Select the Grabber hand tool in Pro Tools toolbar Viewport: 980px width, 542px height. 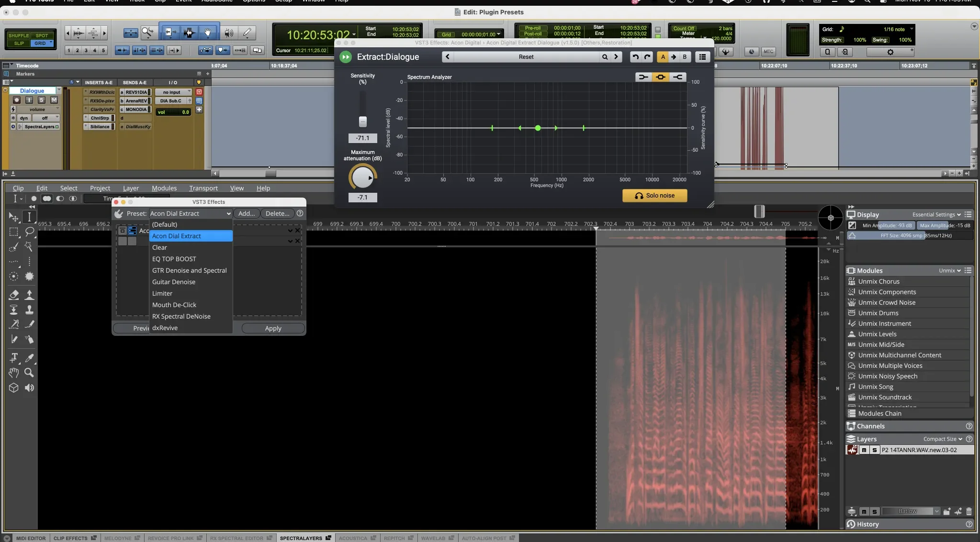click(208, 33)
